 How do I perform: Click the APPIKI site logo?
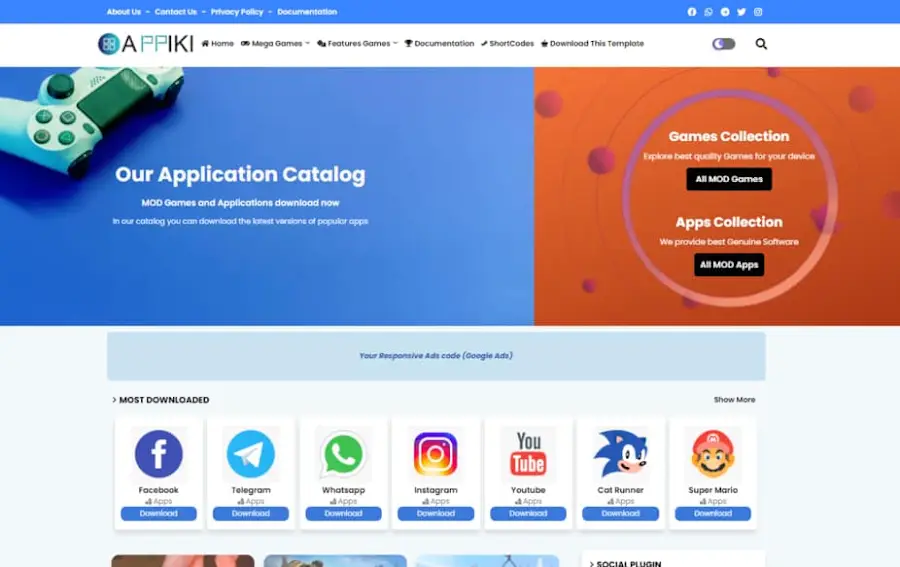146,44
